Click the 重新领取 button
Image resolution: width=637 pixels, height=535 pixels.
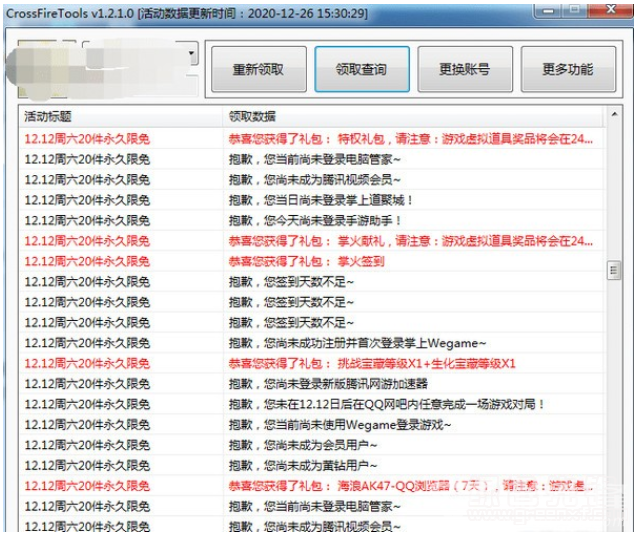[x=259, y=69]
